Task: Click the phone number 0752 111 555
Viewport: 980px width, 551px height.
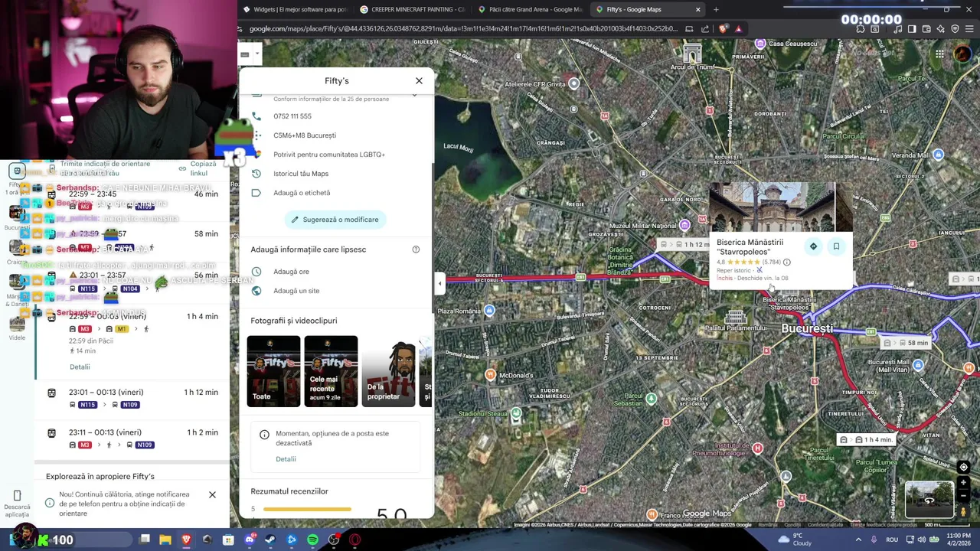Action: 292,116
